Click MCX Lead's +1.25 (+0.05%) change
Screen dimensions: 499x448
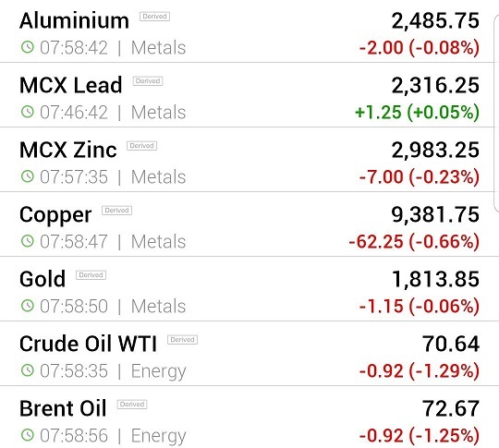(417, 112)
